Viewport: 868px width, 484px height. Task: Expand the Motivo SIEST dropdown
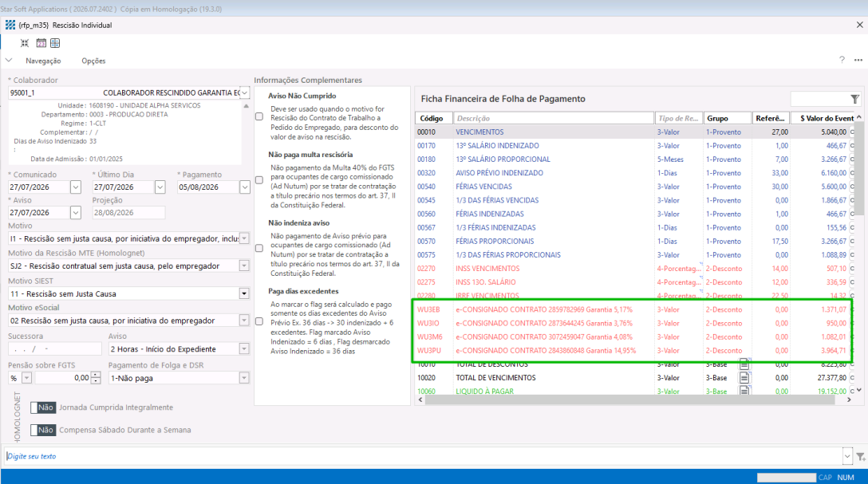(x=244, y=293)
